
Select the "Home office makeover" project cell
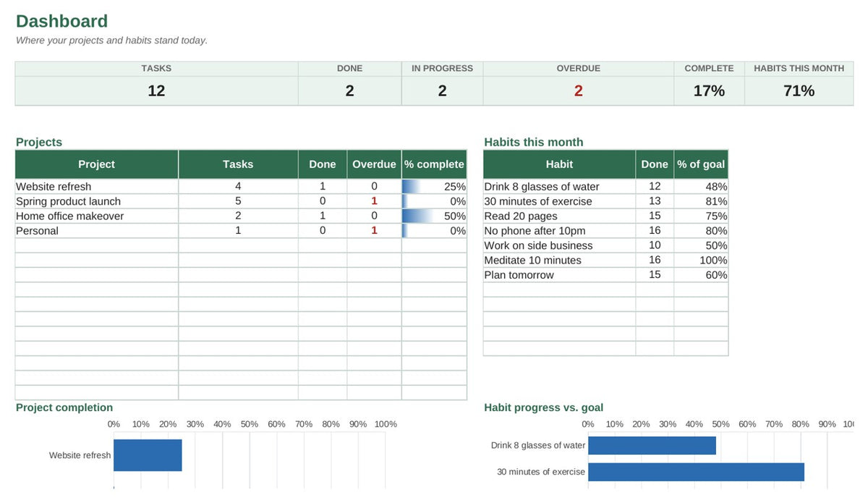[96, 216]
